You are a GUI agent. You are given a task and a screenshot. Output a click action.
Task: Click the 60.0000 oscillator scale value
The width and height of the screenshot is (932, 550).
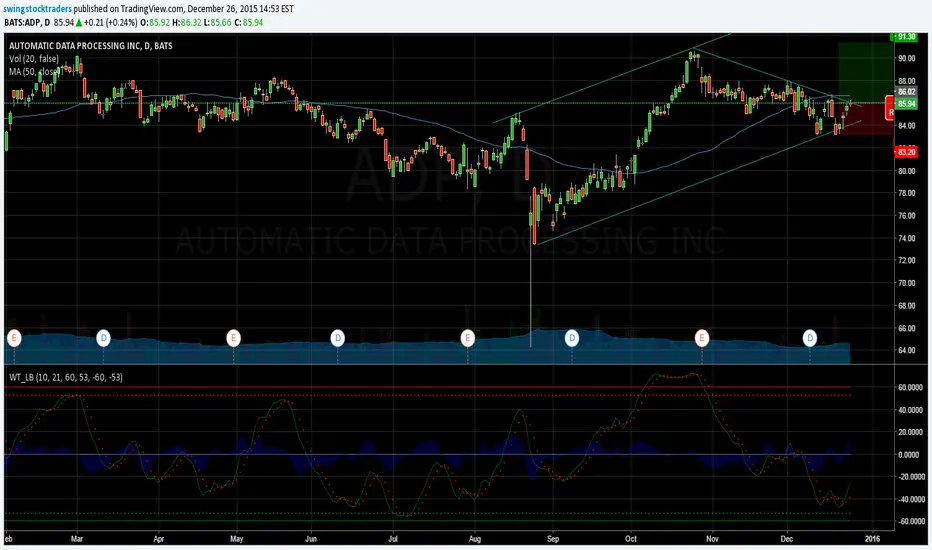point(910,388)
